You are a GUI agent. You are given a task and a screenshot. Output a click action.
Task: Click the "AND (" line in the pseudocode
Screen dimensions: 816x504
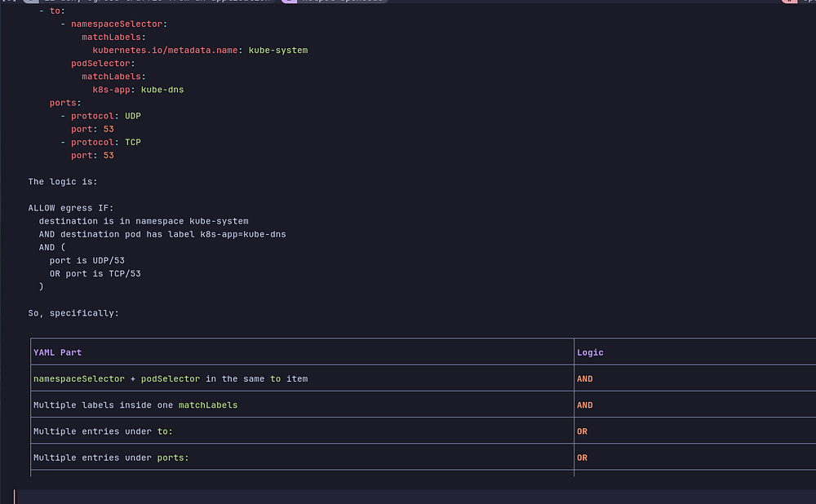coord(52,248)
